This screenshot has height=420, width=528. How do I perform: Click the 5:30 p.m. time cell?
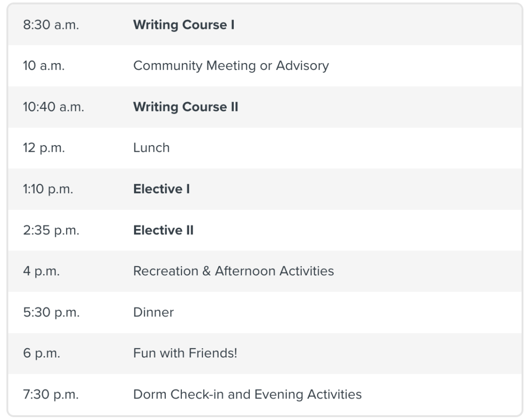tap(51, 312)
